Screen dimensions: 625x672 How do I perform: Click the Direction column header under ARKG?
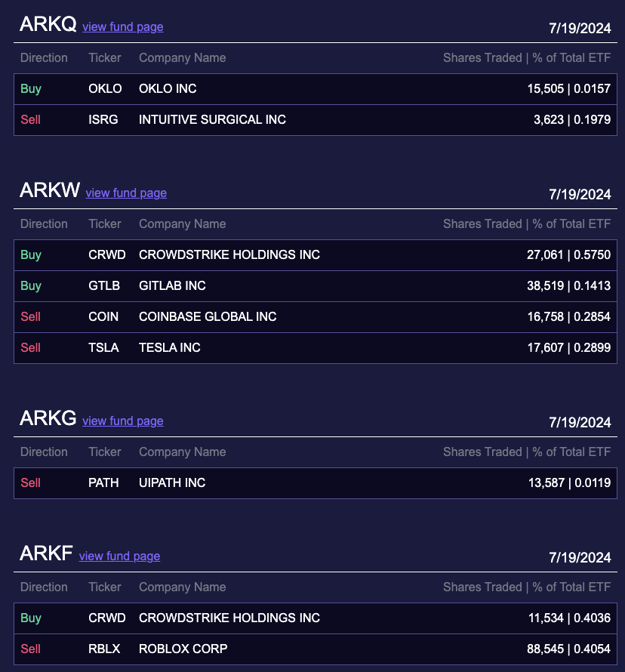coord(44,452)
